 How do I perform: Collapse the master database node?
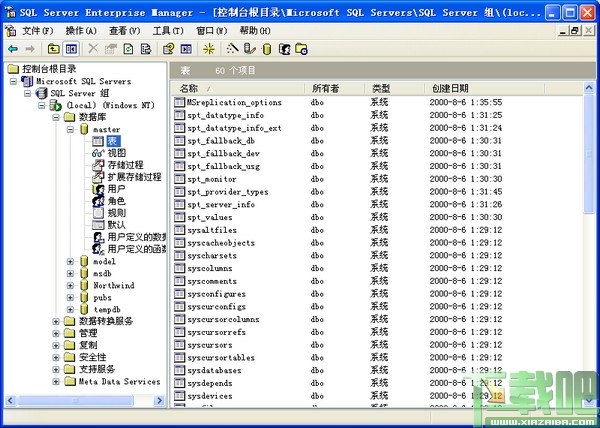[x=70, y=129]
